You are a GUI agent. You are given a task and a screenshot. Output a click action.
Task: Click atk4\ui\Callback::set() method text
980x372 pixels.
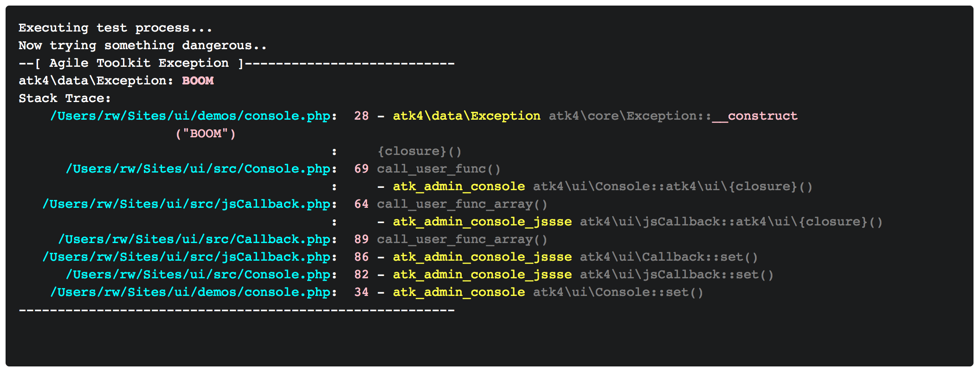tap(669, 257)
